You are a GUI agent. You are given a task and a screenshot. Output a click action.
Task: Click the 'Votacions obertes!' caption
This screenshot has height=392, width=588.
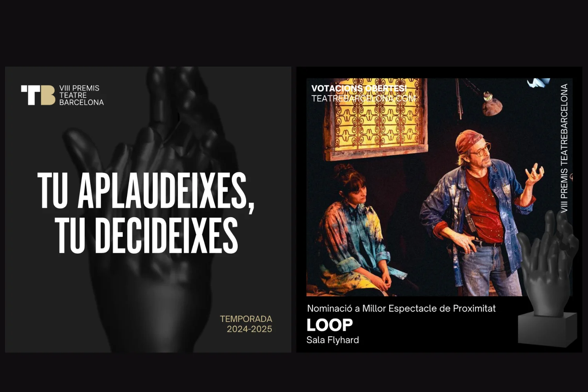359,89
